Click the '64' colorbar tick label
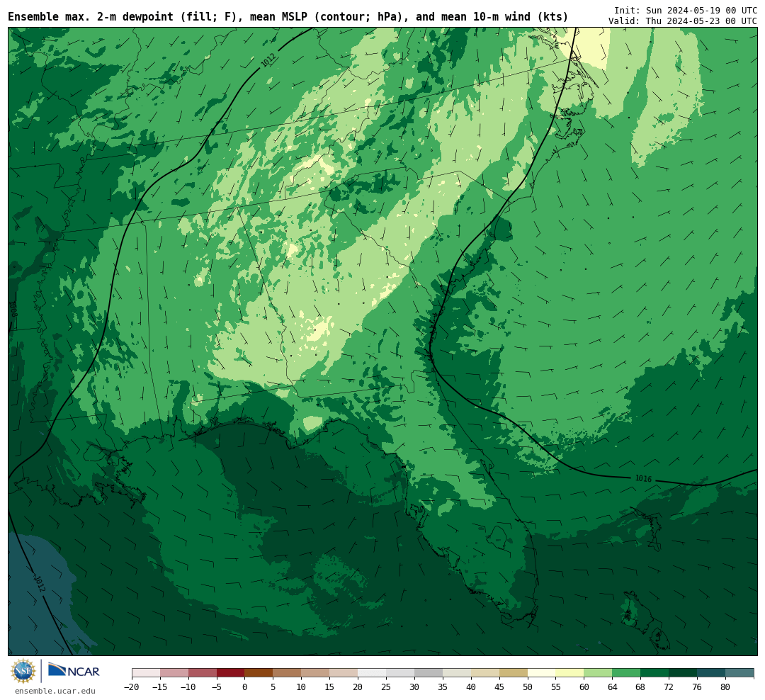This screenshot has height=700, width=765. pyautogui.click(x=612, y=687)
